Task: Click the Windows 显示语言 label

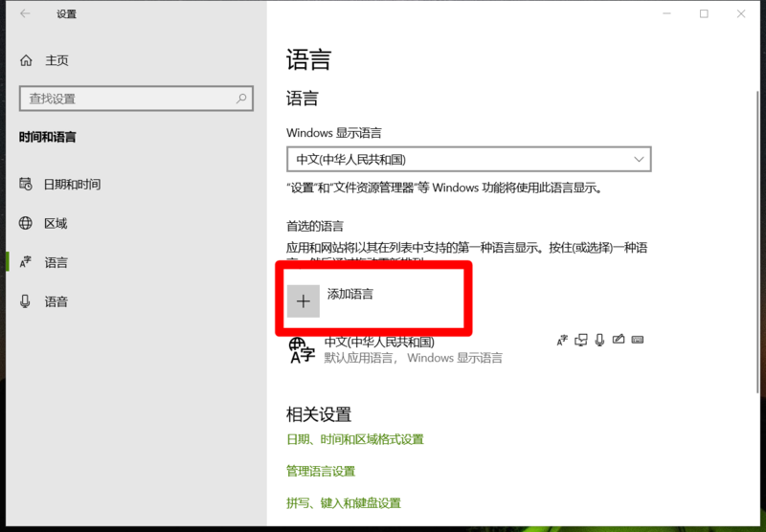Action: click(333, 133)
